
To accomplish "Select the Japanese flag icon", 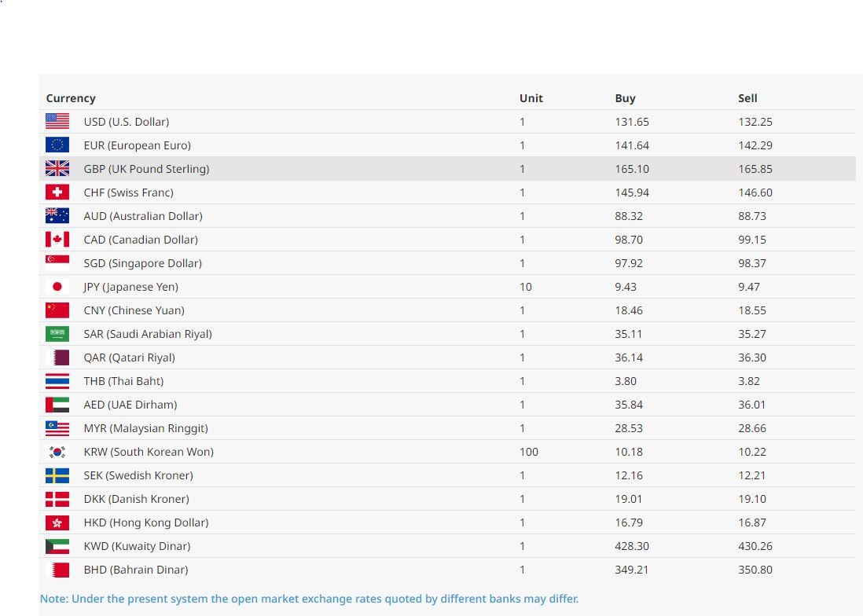I will (x=57, y=287).
